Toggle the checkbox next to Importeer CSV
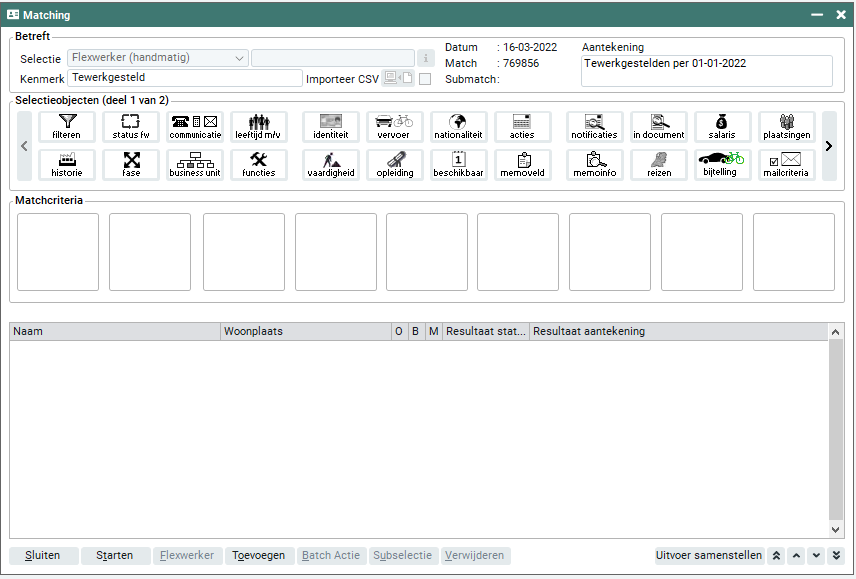The height and width of the screenshot is (579, 856). [x=425, y=79]
